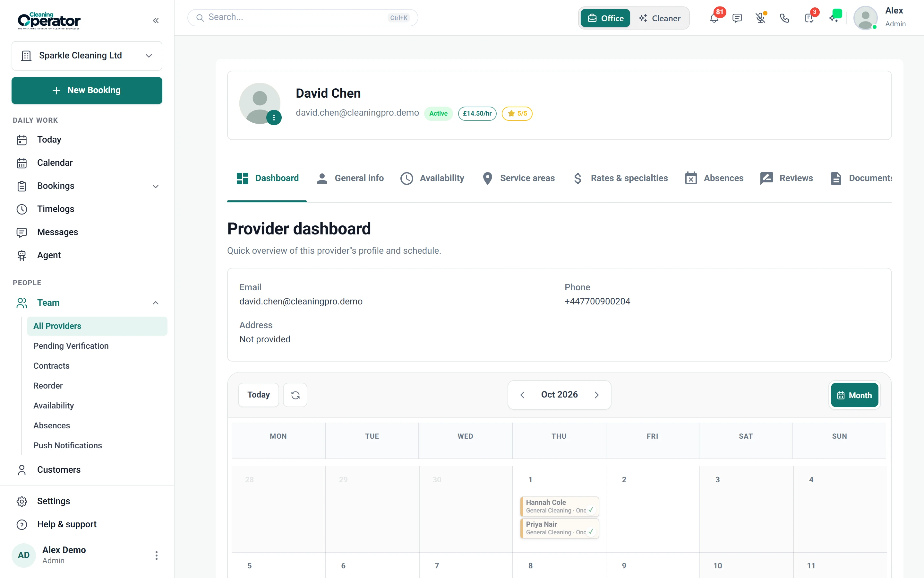Collapse the Team section
This screenshot has width=924, height=578.
tap(155, 303)
